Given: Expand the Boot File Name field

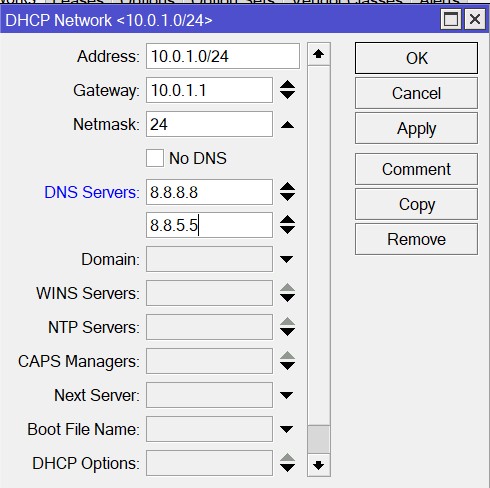Looking at the screenshot, I should tap(287, 429).
